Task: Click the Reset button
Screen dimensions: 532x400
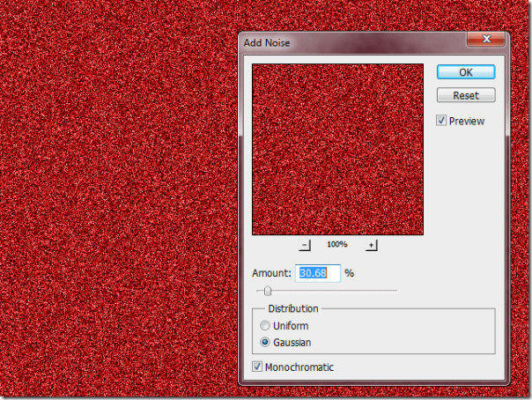Action: [x=466, y=95]
